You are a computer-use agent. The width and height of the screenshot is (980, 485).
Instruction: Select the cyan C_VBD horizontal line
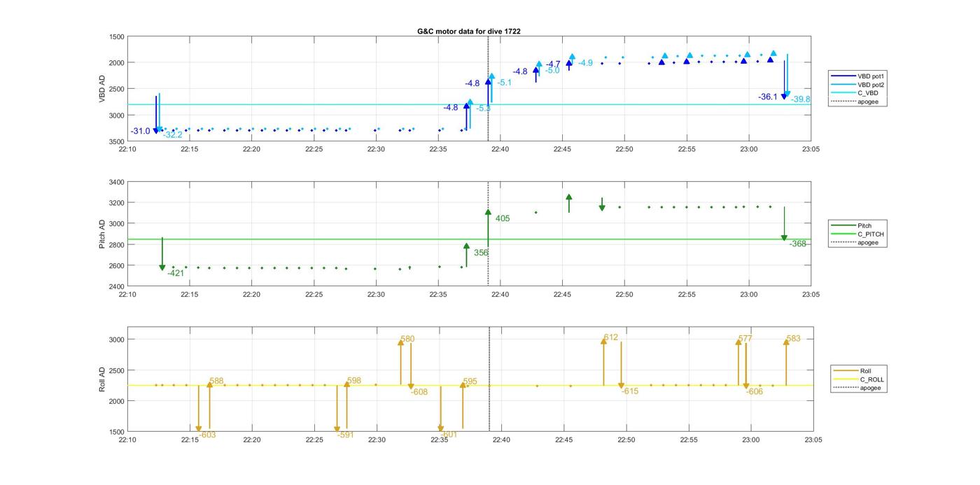[469, 104]
